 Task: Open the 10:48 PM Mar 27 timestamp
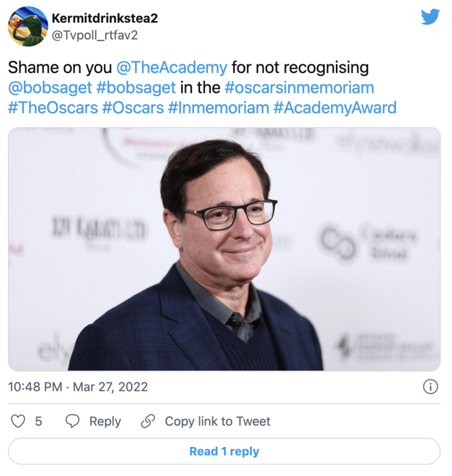pos(78,387)
